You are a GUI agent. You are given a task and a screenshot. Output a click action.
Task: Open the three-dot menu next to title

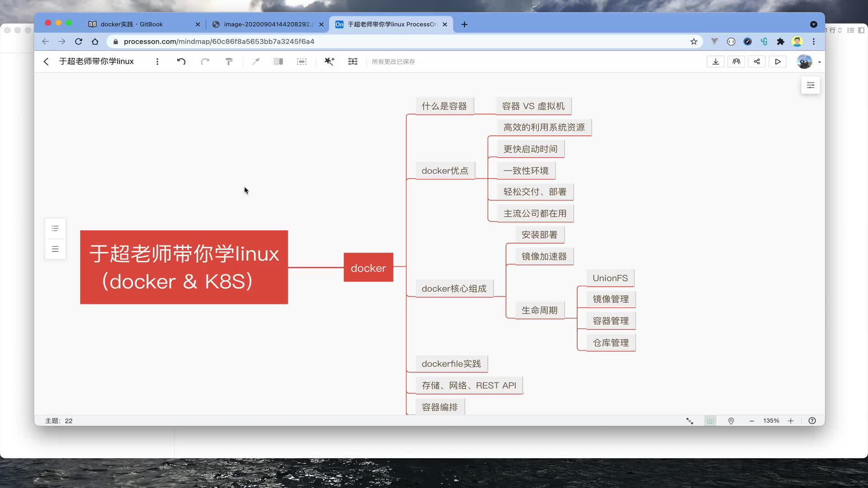157,61
